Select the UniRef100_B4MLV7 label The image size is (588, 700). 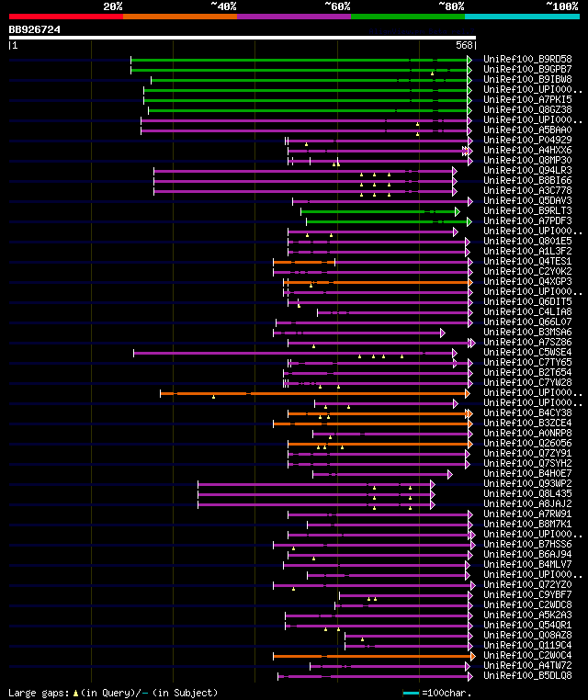coord(527,565)
